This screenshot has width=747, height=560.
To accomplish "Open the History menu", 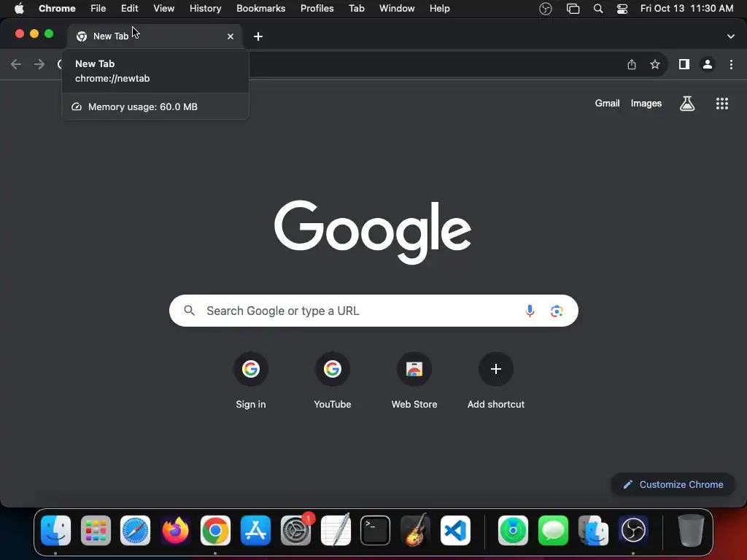I will tap(205, 9).
